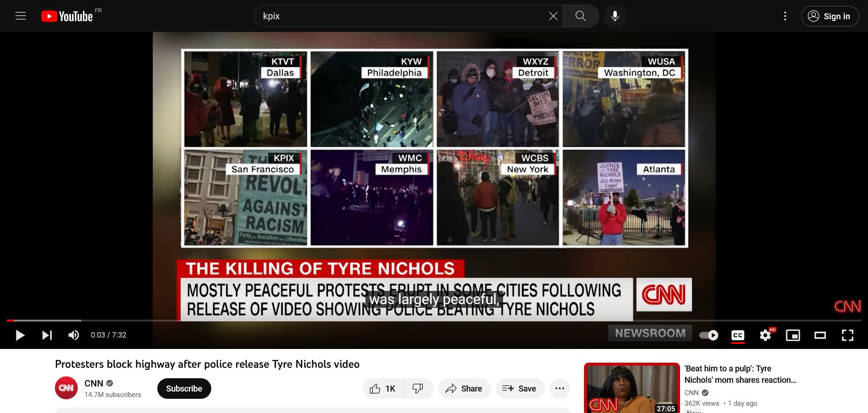Screen dimensions: 868x413
Task: Clear the search box text
Action: (553, 16)
